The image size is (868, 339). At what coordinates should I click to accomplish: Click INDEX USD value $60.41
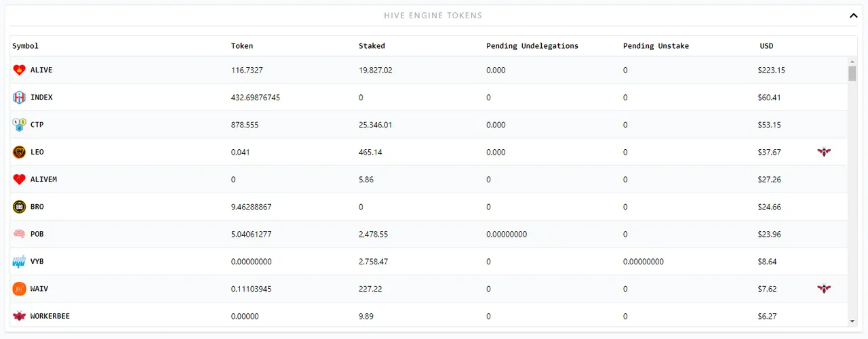[770, 98]
